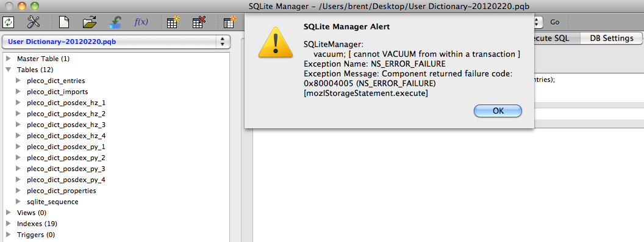Click the new database blank page icon
Image resolution: width=644 pixels, height=242 pixels.
click(63, 22)
